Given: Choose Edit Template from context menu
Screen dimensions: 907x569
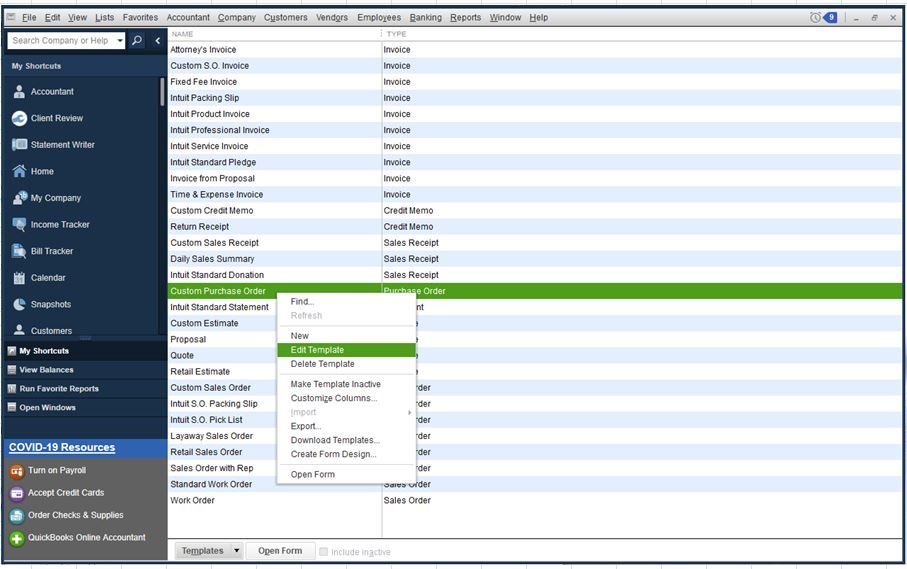Looking at the screenshot, I should (x=346, y=350).
